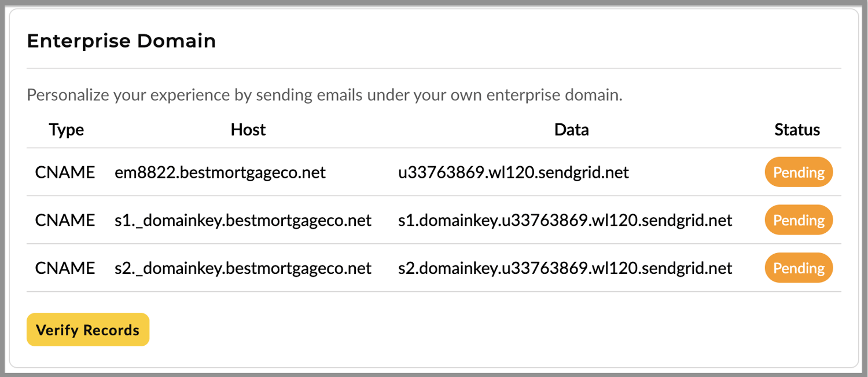
Task: Click the Enterprise Domain heading
Action: [121, 41]
